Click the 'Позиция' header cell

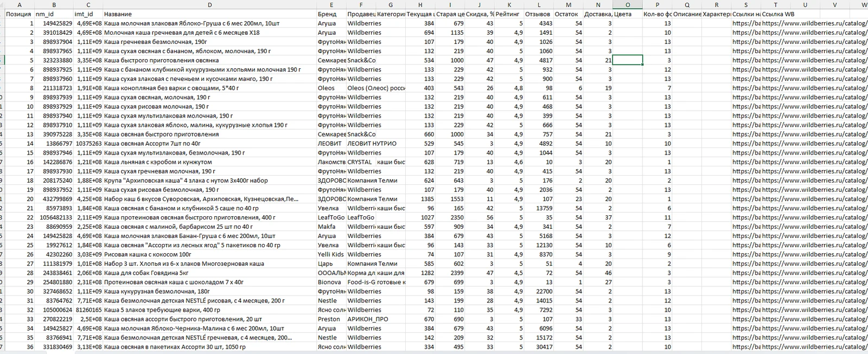pos(20,14)
